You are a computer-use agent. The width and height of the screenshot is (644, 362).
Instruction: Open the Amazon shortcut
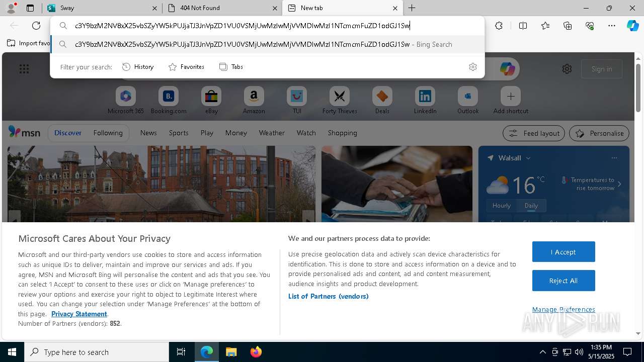[x=254, y=101]
